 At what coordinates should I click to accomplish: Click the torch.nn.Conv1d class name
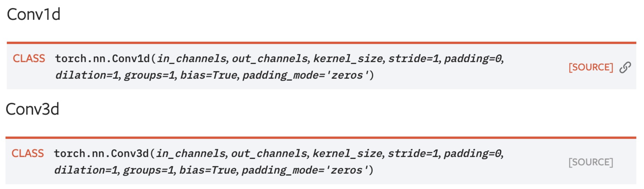click(x=102, y=58)
